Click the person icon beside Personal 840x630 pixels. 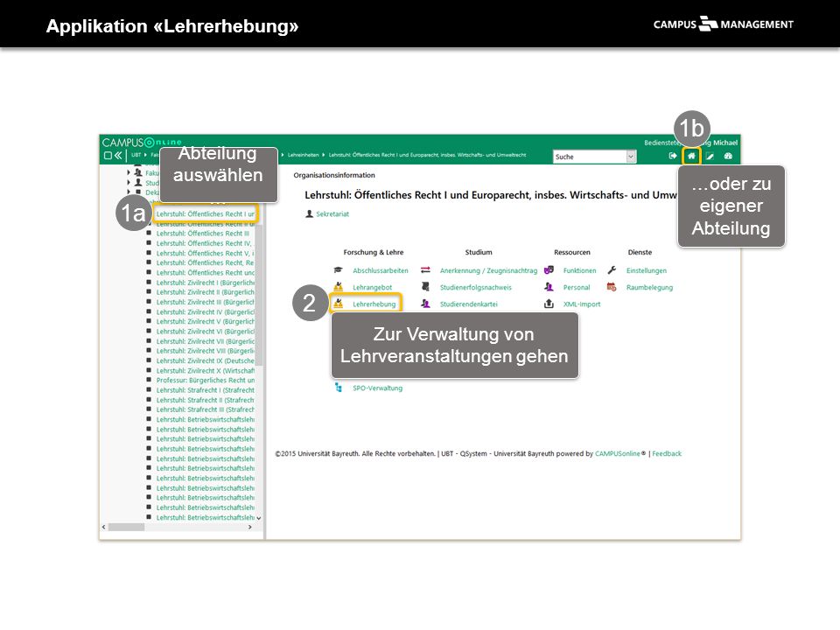(549, 287)
